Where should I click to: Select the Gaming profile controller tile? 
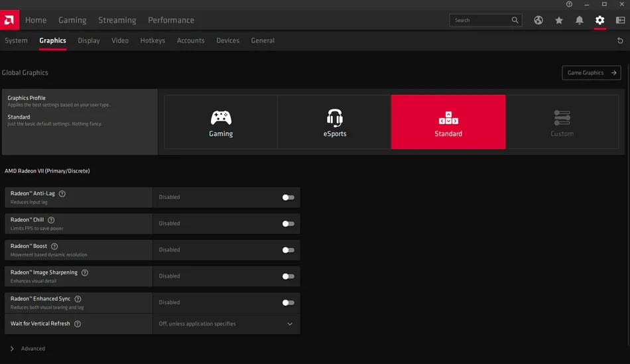point(221,122)
